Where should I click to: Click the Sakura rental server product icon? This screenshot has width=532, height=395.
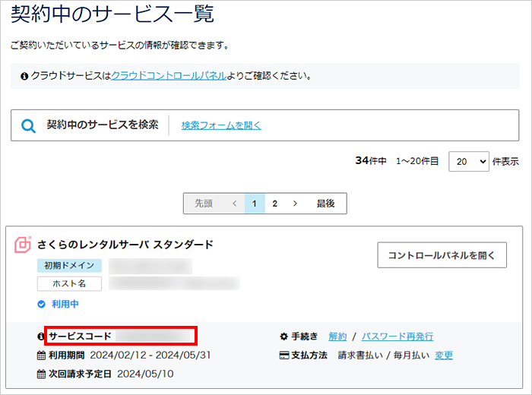23,245
